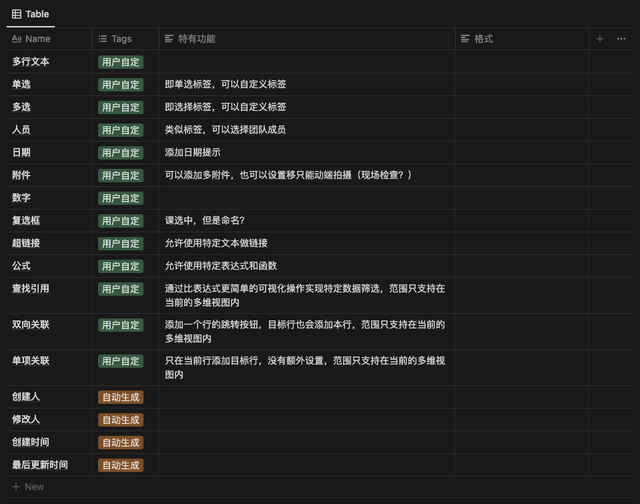Open the Table view tab
Screen dimensions: 640x504
[x=31, y=14]
